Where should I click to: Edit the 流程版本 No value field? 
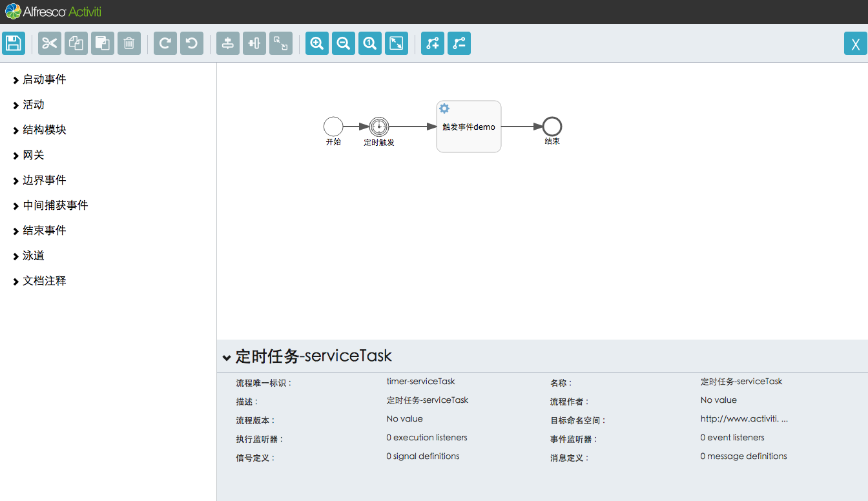point(405,419)
